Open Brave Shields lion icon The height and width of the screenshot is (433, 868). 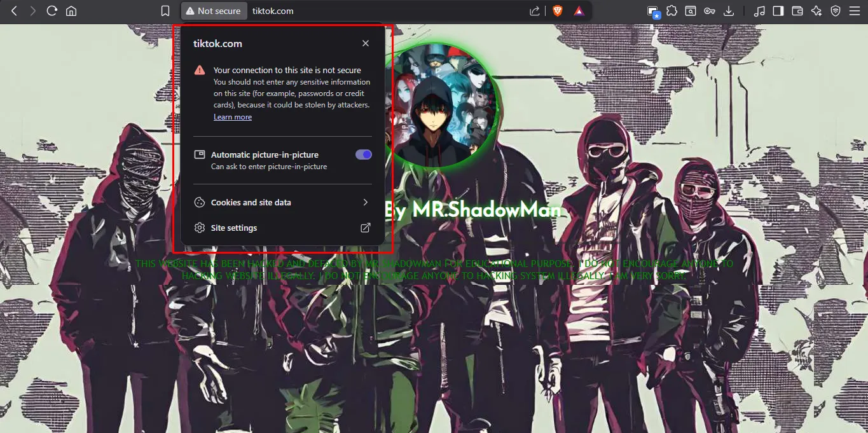pyautogui.click(x=557, y=11)
